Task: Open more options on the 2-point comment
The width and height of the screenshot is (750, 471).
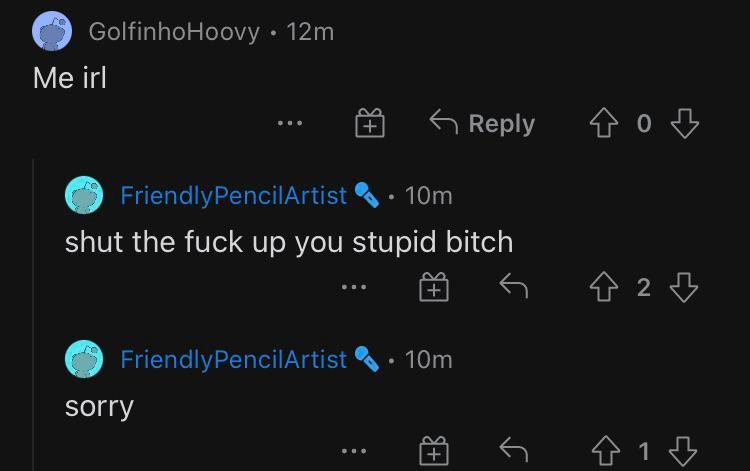Action: pos(353,289)
